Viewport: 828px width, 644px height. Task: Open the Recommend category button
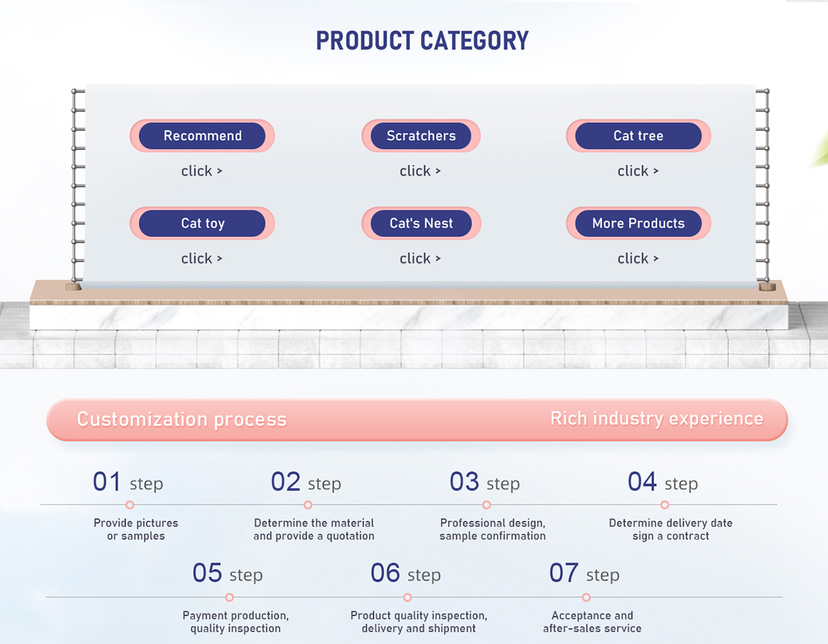[202, 136]
